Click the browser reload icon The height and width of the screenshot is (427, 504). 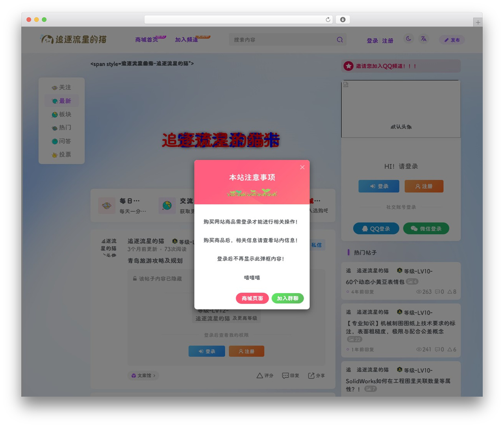328,20
